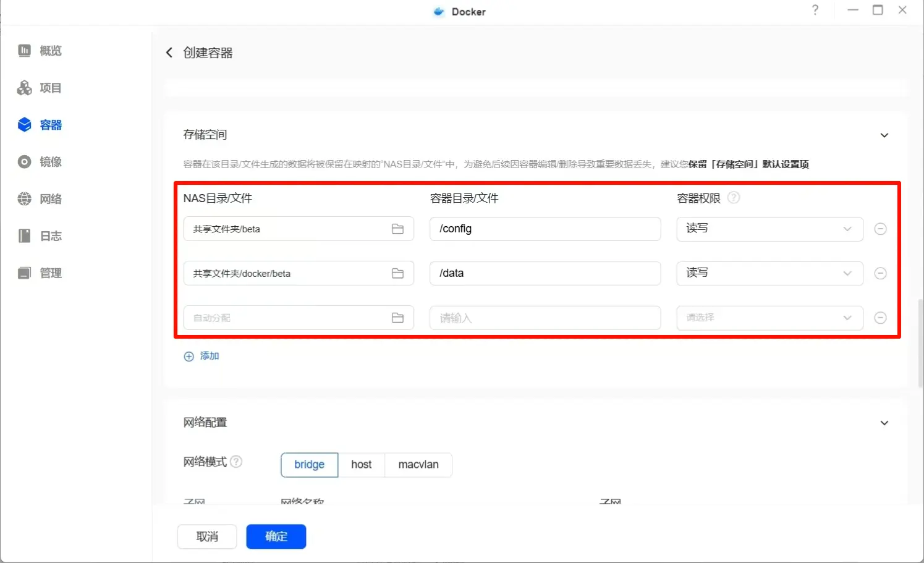This screenshot has height=563, width=924.
Task: Open permission dropdown for /config row
Action: [769, 229]
